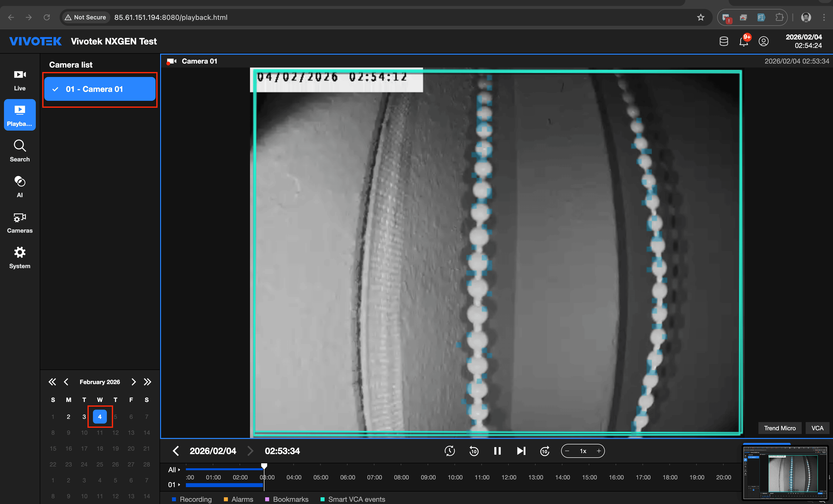
Task: Rewind playback 10 seconds
Action: point(474,451)
